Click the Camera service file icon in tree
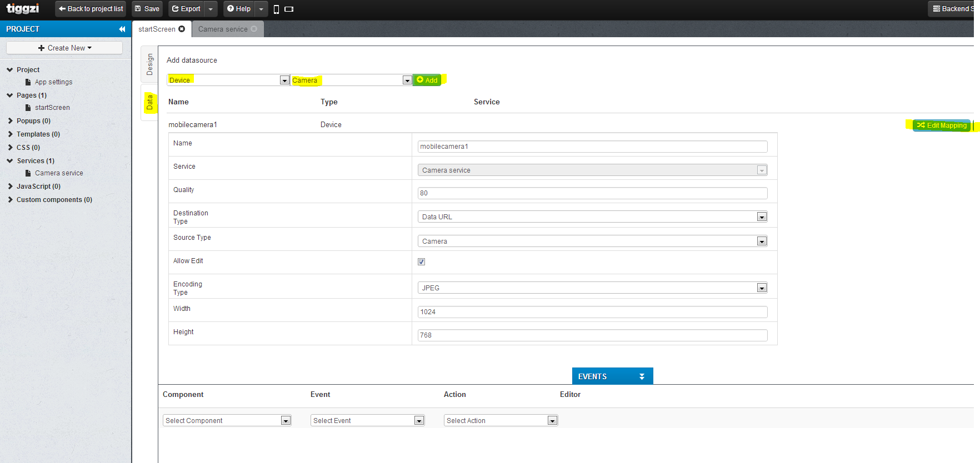This screenshot has width=980, height=463. tap(28, 173)
